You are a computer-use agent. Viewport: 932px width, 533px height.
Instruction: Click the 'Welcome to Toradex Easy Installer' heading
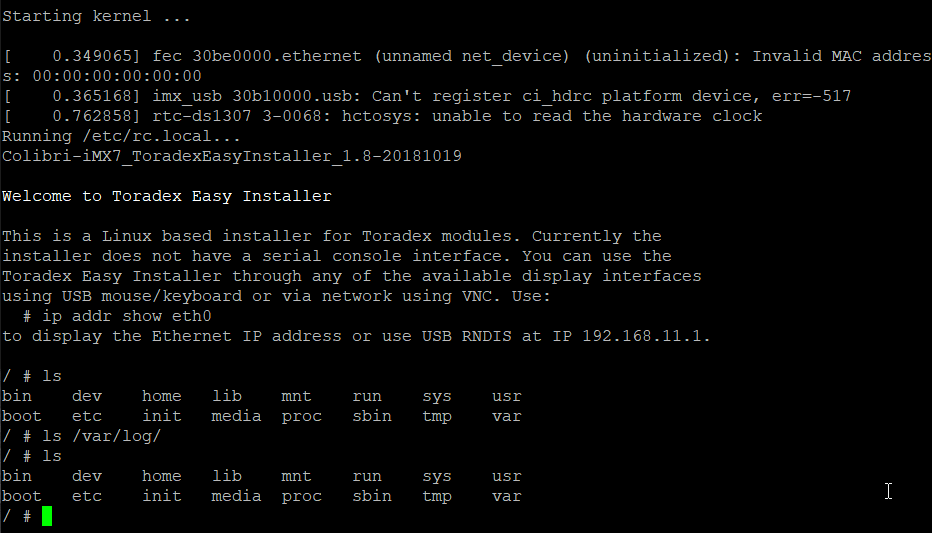[x=166, y=197]
